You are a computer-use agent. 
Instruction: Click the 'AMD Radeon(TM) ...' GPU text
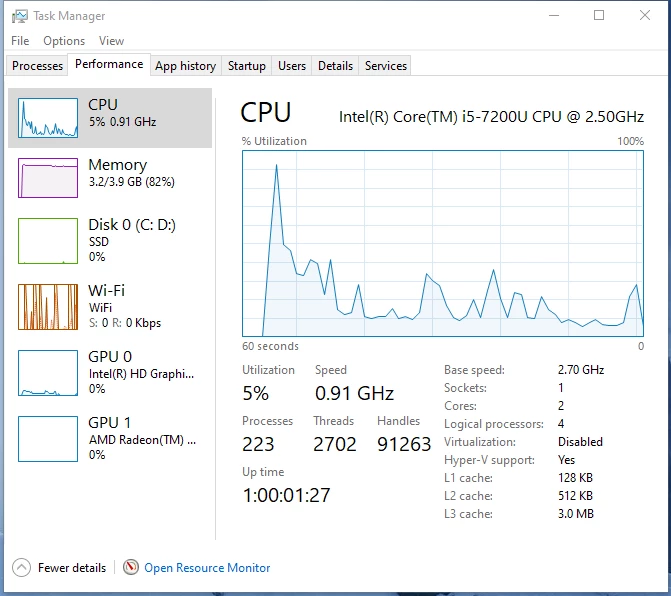coord(142,440)
